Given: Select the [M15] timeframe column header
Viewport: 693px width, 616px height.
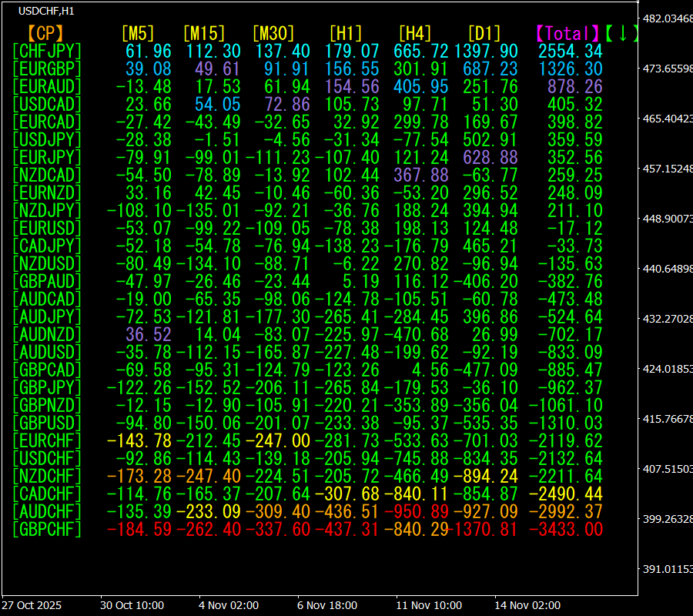Looking at the screenshot, I should pyautogui.click(x=204, y=33).
